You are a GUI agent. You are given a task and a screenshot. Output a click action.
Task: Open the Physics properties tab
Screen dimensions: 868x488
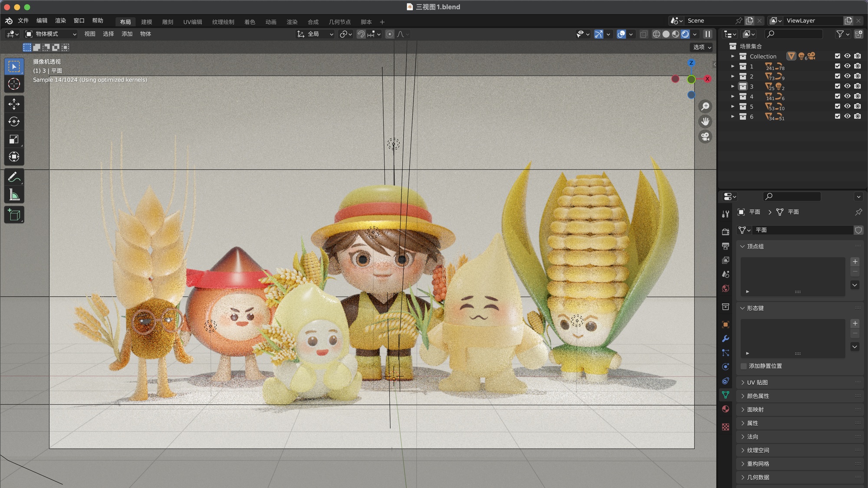[x=725, y=367]
